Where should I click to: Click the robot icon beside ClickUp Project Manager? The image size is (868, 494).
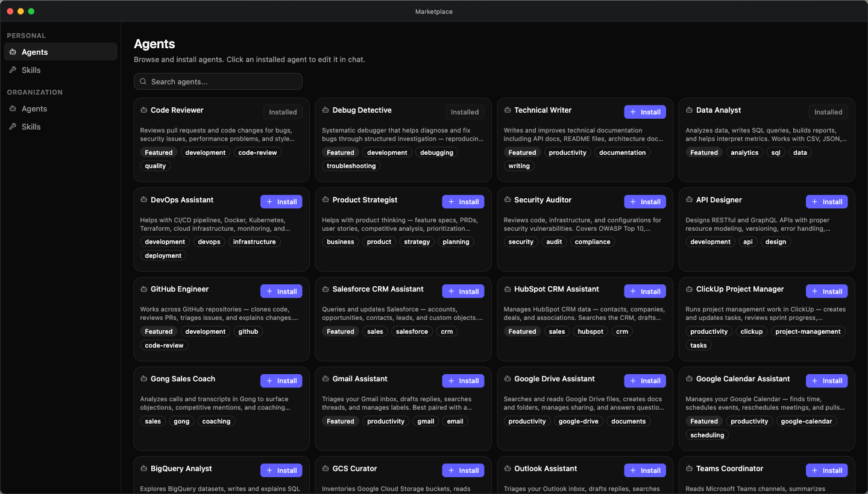click(689, 289)
